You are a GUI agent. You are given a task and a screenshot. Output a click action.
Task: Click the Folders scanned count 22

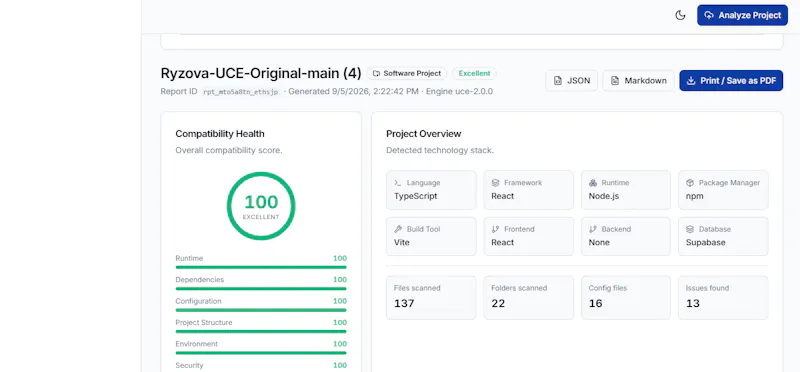tap(498, 304)
